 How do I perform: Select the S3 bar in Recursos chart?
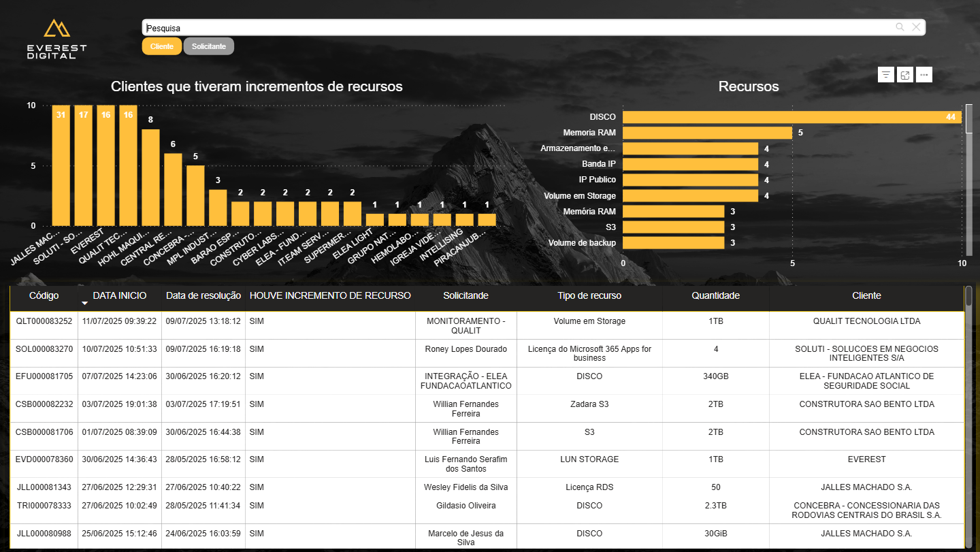click(673, 227)
